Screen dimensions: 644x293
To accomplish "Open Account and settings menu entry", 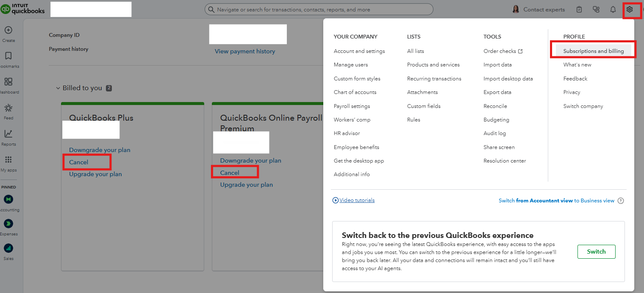I will pyautogui.click(x=359, y=51).
